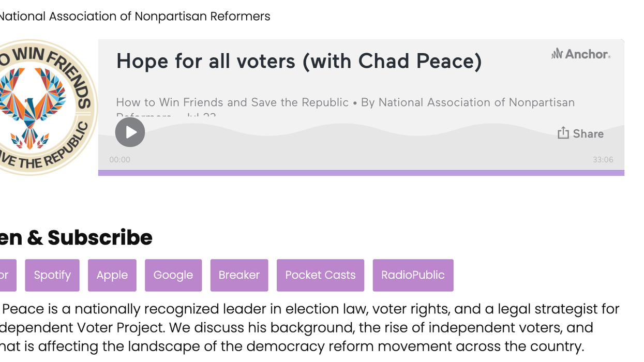The width and height of the screenshot is (644, 362).
Task: Click the 00:00 elapsed time label
Action: tap(120, 160)
